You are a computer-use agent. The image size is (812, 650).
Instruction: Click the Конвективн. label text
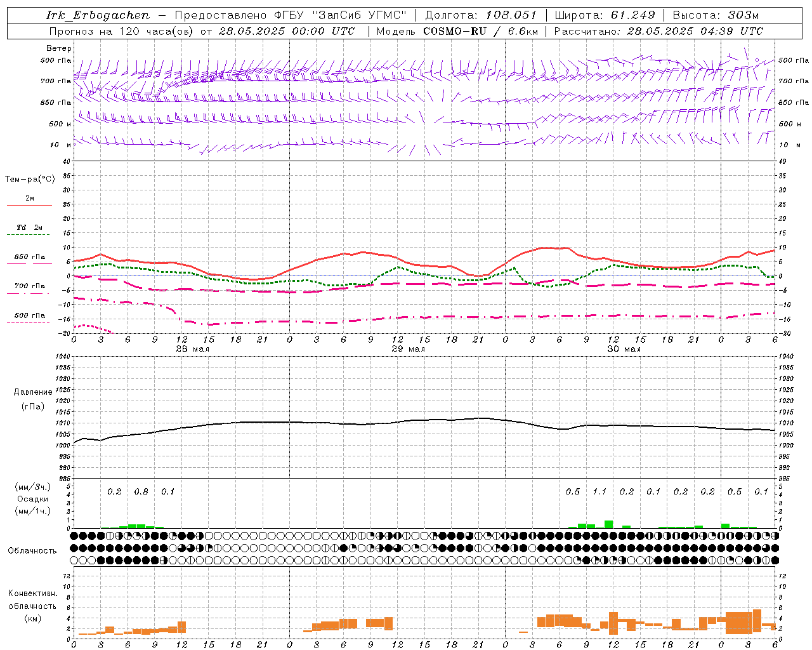pyautogui.click(x=32, y=594)
